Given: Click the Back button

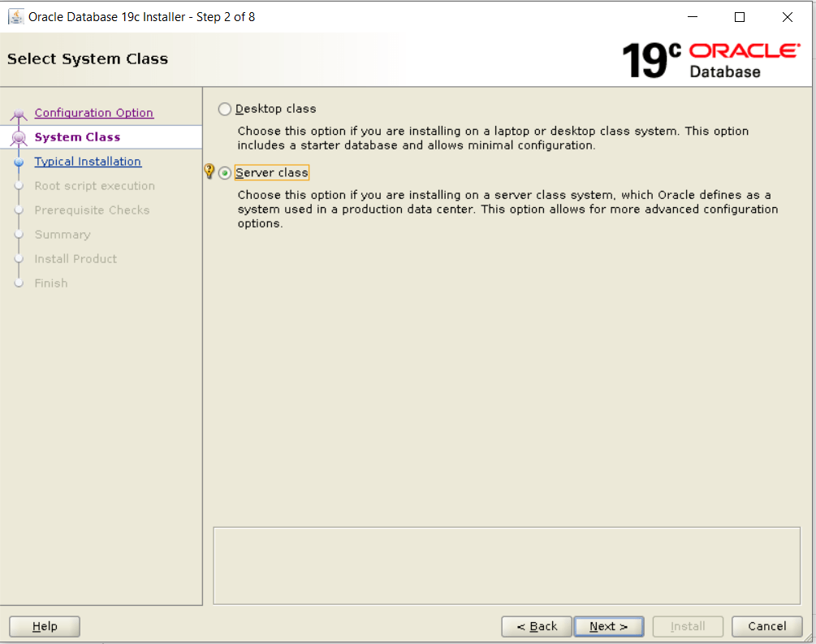Looking at the screenshot, I should (x=537, y=626).
